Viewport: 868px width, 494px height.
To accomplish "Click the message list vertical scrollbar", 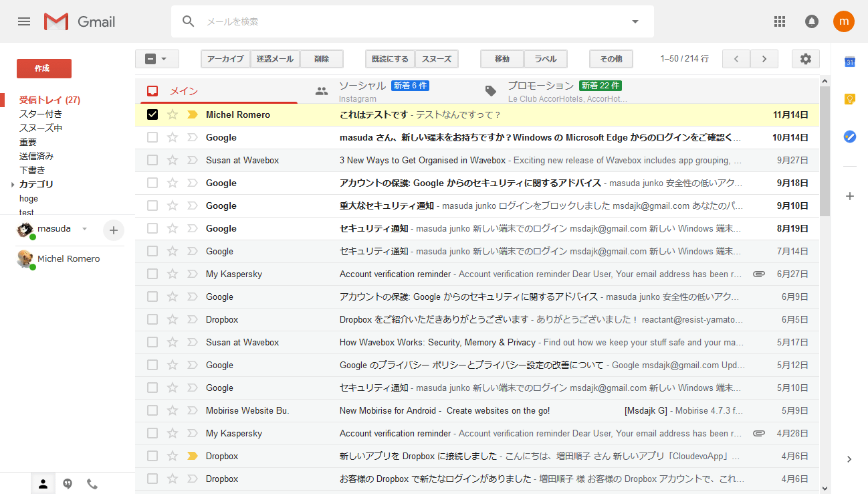I will (825, 151).
